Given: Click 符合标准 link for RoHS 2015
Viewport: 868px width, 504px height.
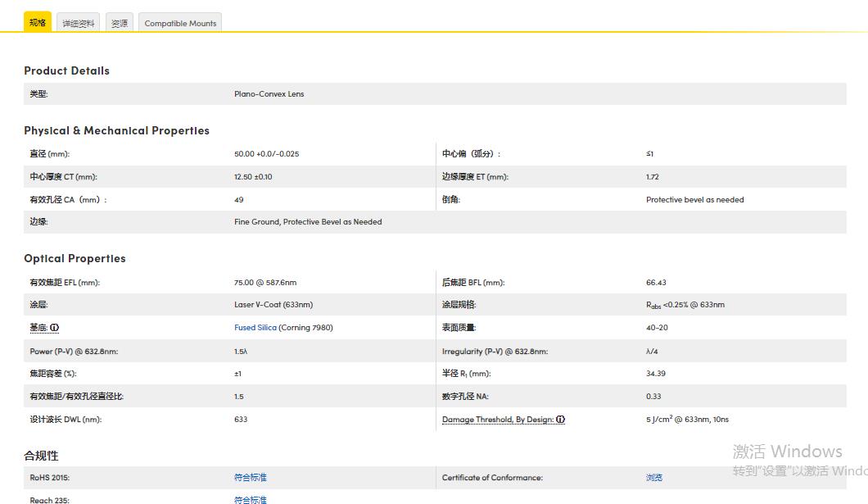Looking at the screenshot, I should point(251,478).
